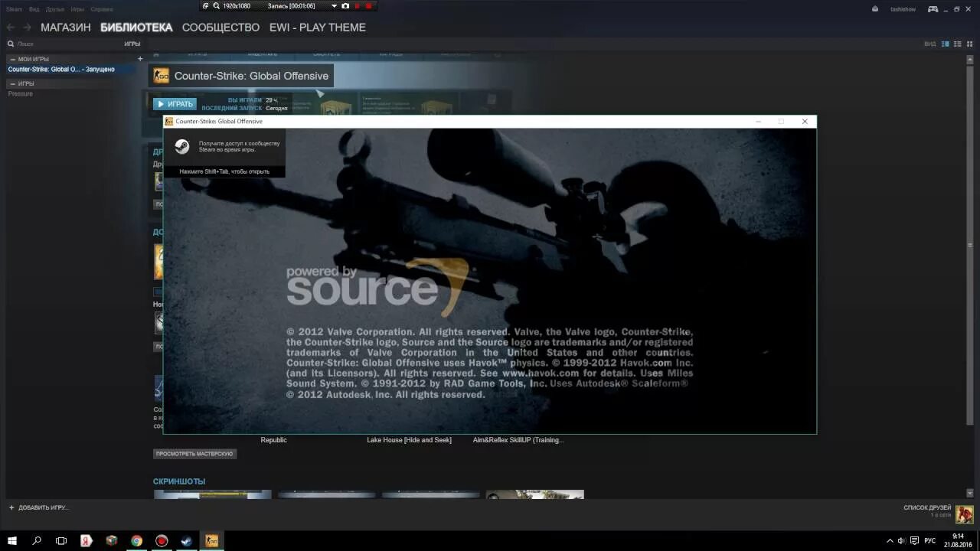Switch to the CS:GO taskbar icon
980x551 pixels.
(x=211, y=540)
